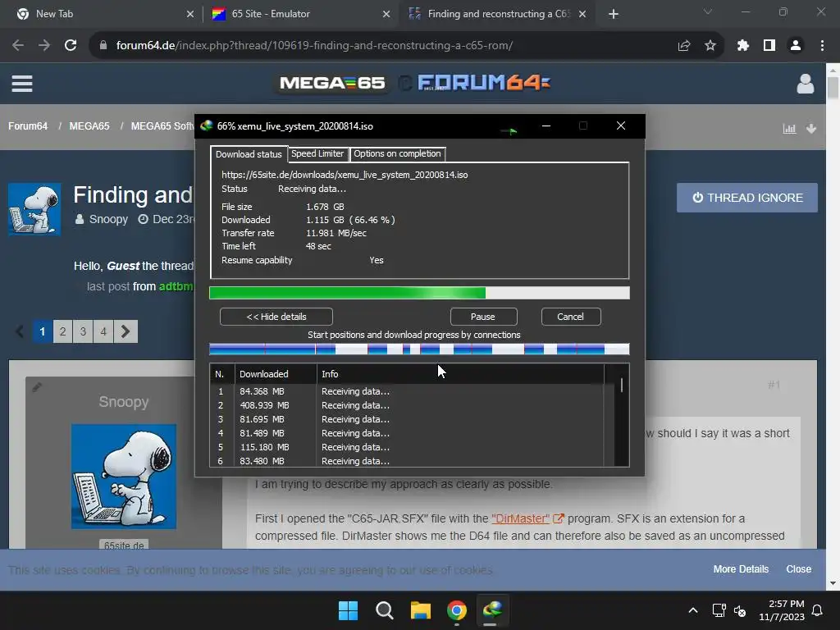Bookmark this page with the star icon
Screen dimensions: 840x630
[x=710, y=46]
